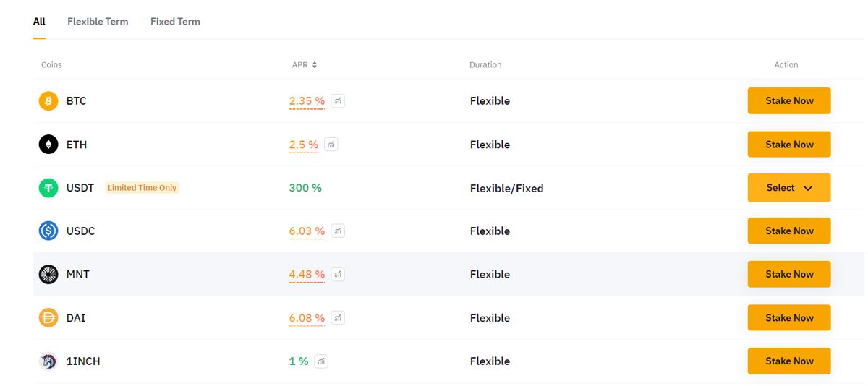Click the Limited Time Only badge

(142, 188)
